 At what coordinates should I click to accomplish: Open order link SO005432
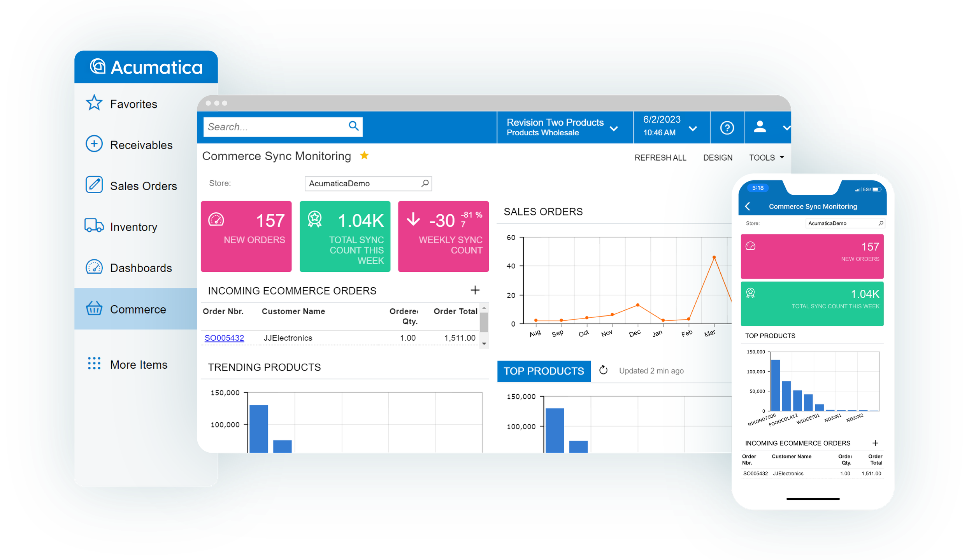pyautogui.click(x=224, y=338)
